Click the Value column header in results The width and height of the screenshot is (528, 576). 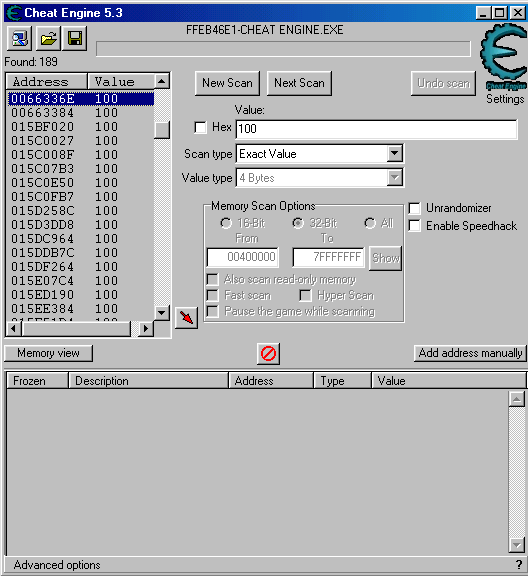point(121,81)
